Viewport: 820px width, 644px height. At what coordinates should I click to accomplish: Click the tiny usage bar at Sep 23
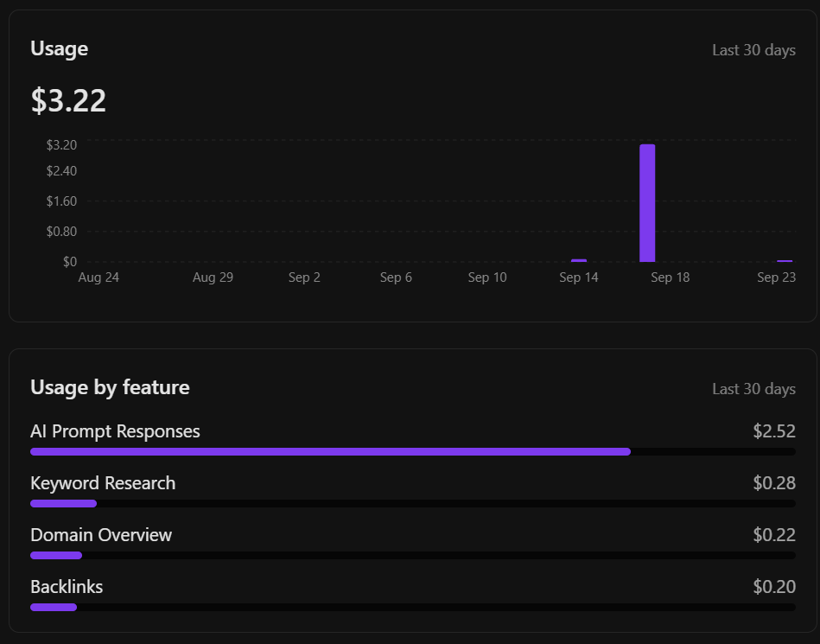point(785,261)
